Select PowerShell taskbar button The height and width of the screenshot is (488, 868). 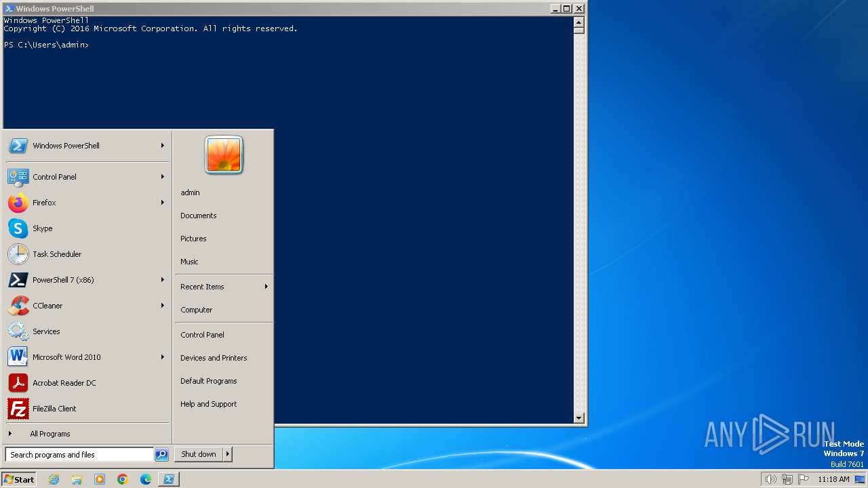[x=169, y=479]
